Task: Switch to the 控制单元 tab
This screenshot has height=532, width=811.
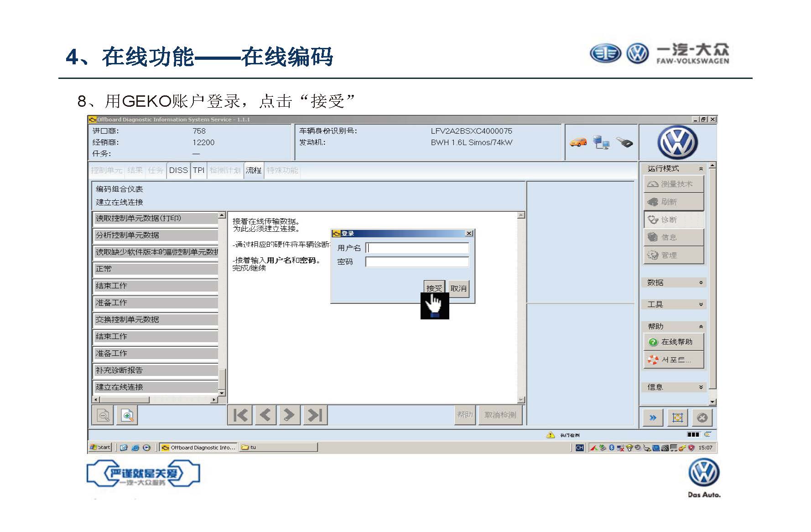Action: pos(106,170)
